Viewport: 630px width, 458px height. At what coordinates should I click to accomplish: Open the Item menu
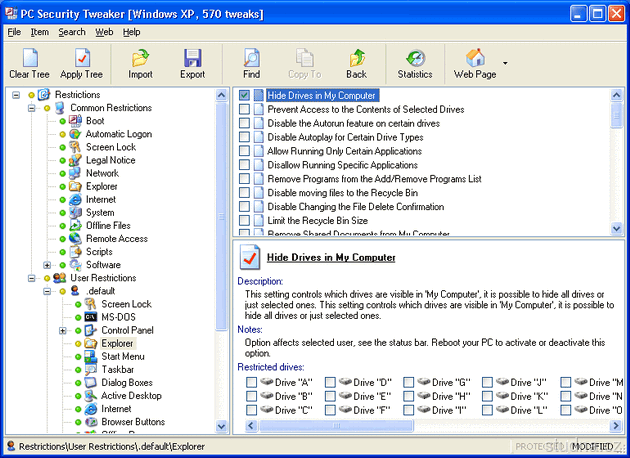tap(39, 32)
